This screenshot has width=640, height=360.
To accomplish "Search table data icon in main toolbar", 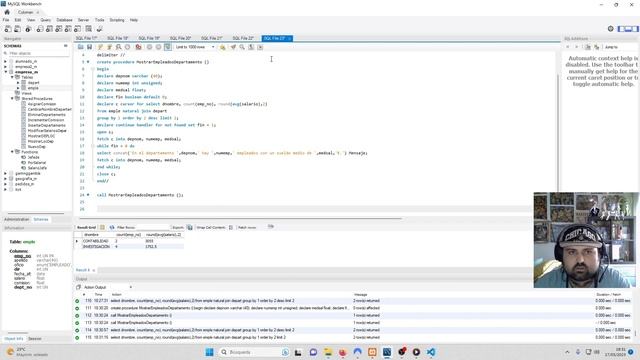I will click(89, 29).
